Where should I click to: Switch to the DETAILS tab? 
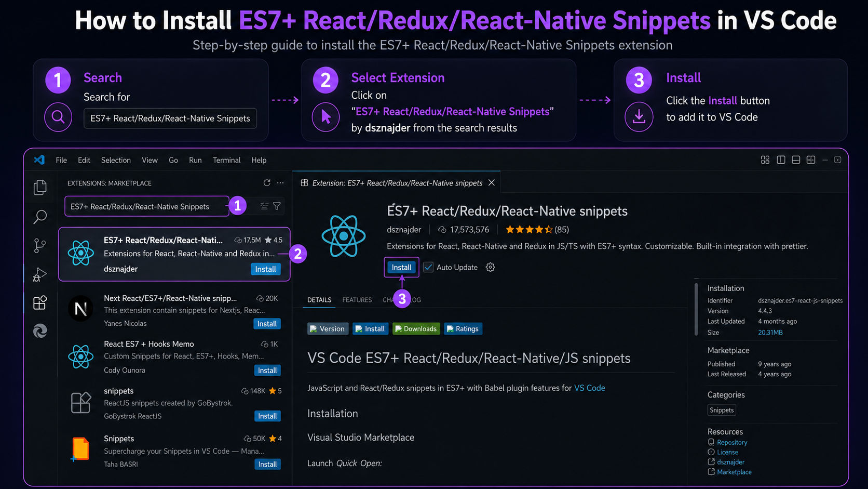point(319,300)
